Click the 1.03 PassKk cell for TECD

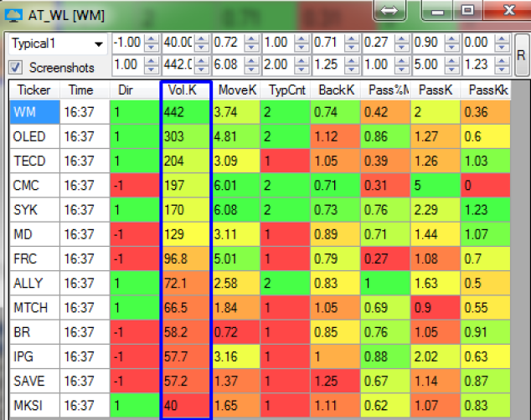(486, 161)
